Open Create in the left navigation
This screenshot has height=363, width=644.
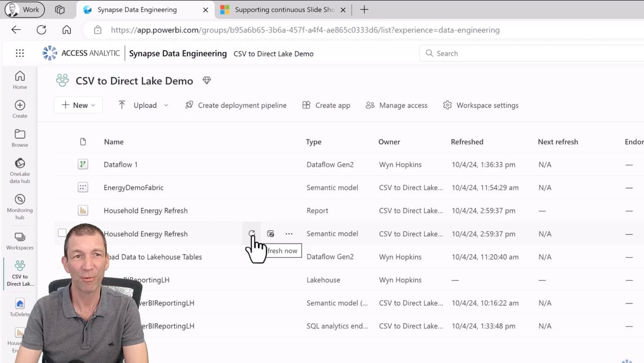[20, 109]
